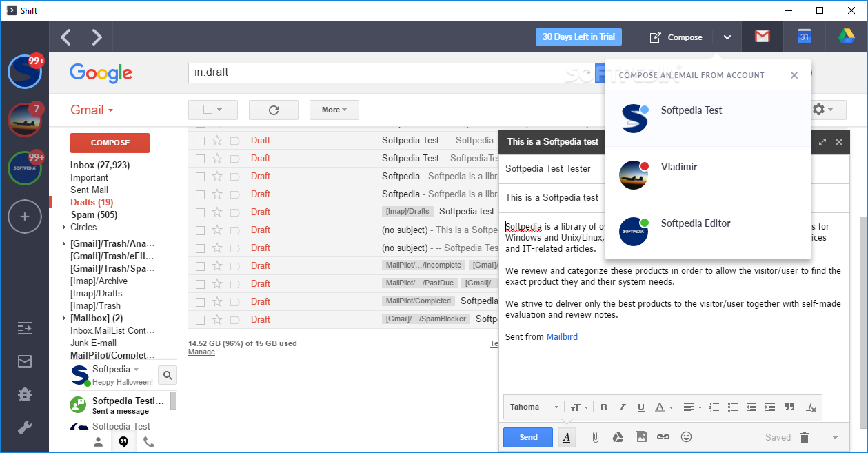Open the text size dropdown

tap(579, 407)
